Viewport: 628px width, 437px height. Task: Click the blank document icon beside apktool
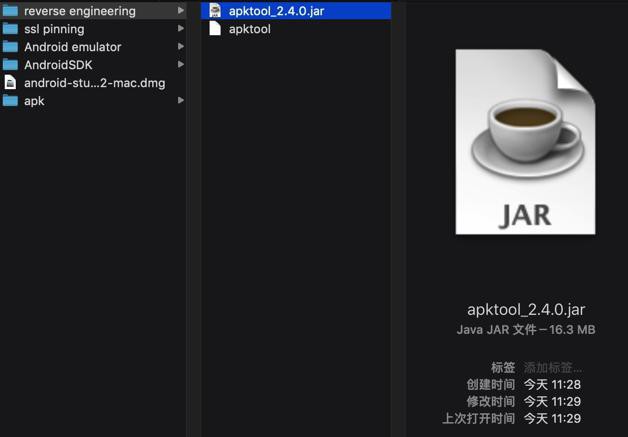(215, 29)
